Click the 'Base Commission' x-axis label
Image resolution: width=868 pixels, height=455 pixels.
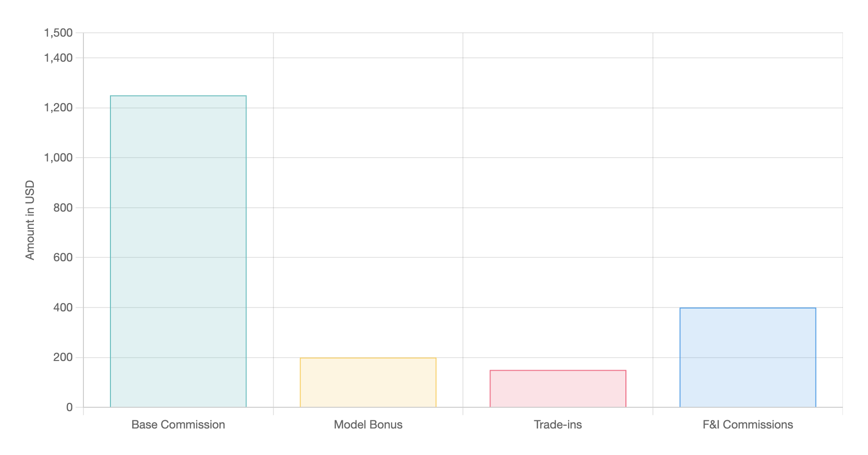[178, 425]
